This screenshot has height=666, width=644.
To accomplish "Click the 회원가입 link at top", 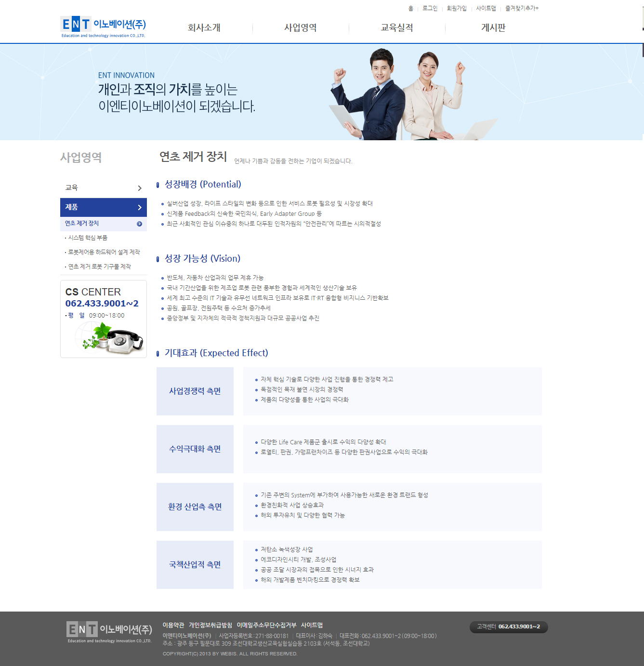I will click(x=456, y=8).
